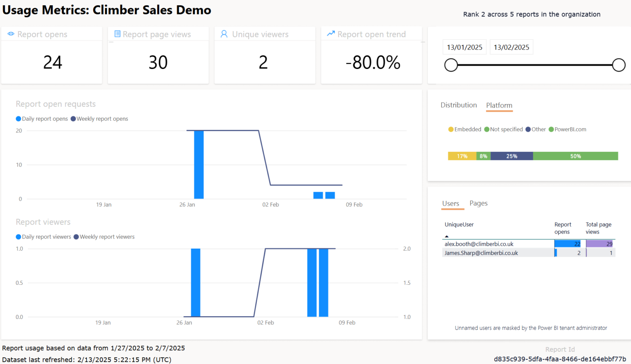Click the person icon on Unique viewers card
The image size is (631, 364).
point(224,34)
